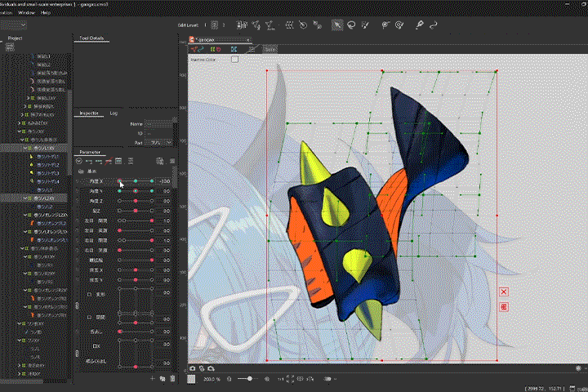Expand the bottom-most collapsed project tree folder
Viewport: 588px width, 392px height.
point(19,373)
